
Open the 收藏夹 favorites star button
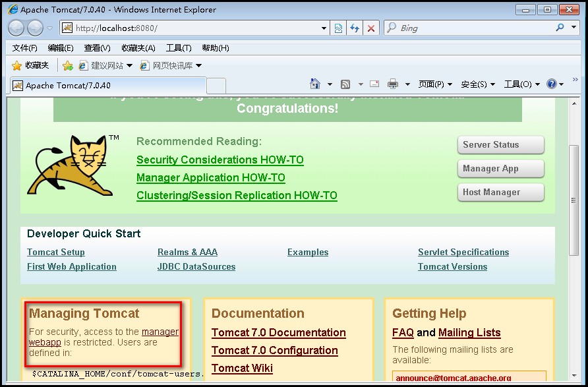30,66
